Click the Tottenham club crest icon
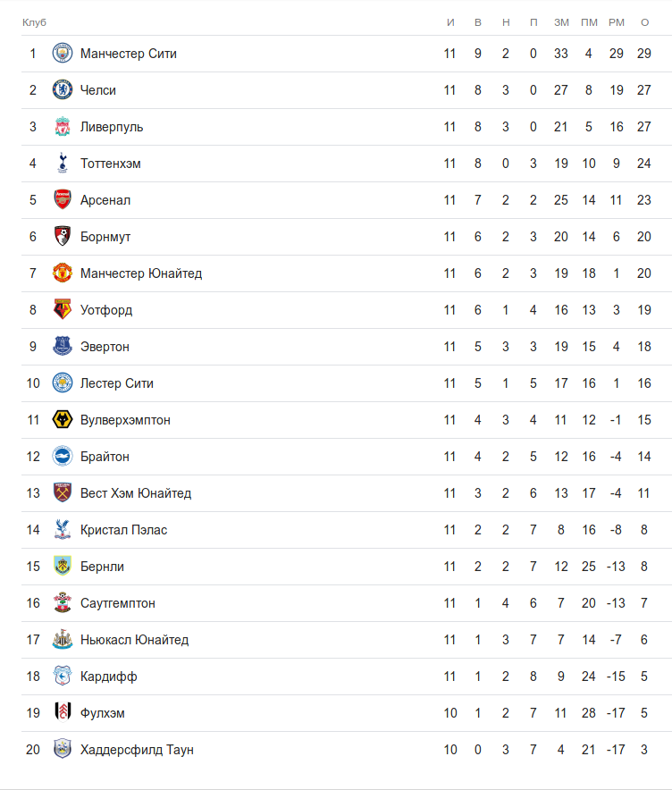 coord(62,164)
